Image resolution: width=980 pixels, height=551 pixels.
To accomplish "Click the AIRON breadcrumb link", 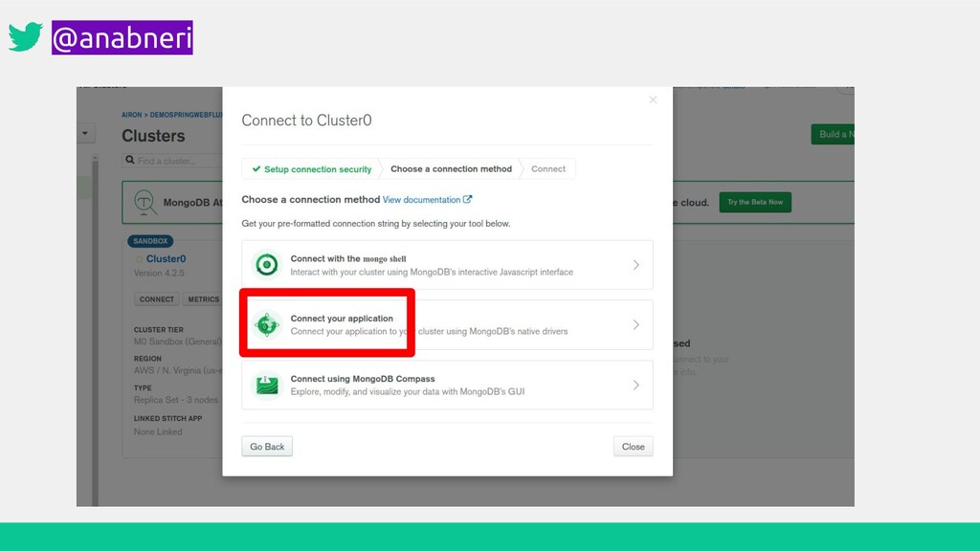I will (x=131, y=115).
